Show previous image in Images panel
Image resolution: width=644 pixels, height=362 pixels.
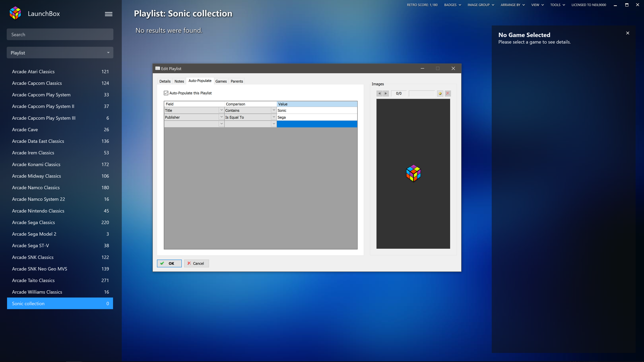[x=379, y=94]
